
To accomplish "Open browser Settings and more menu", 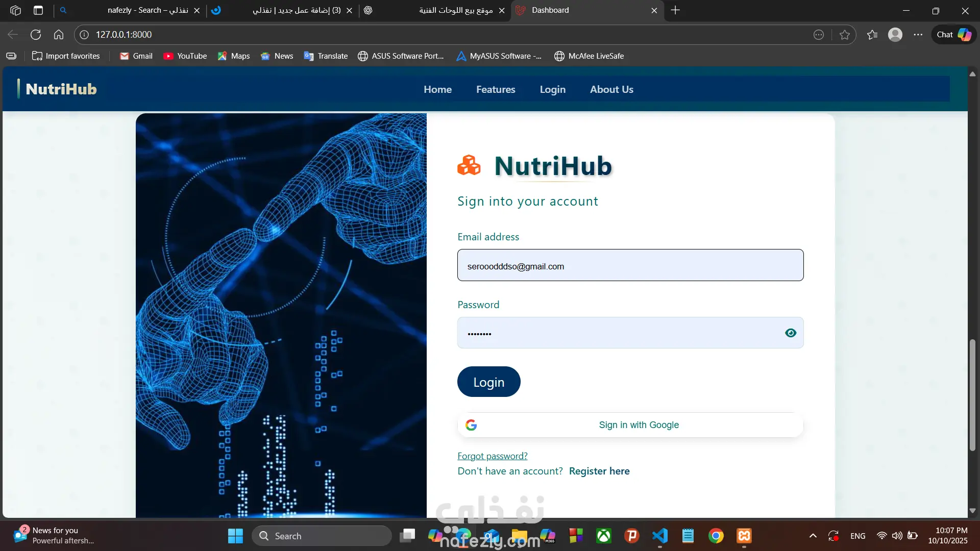I will coord(918,35).
